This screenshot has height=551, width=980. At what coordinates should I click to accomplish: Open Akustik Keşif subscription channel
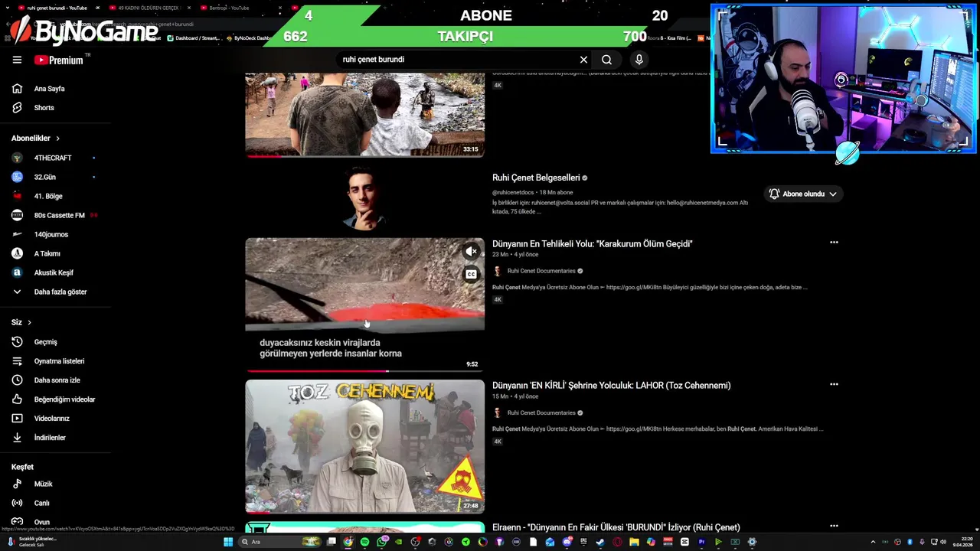(x=55, y=272)
